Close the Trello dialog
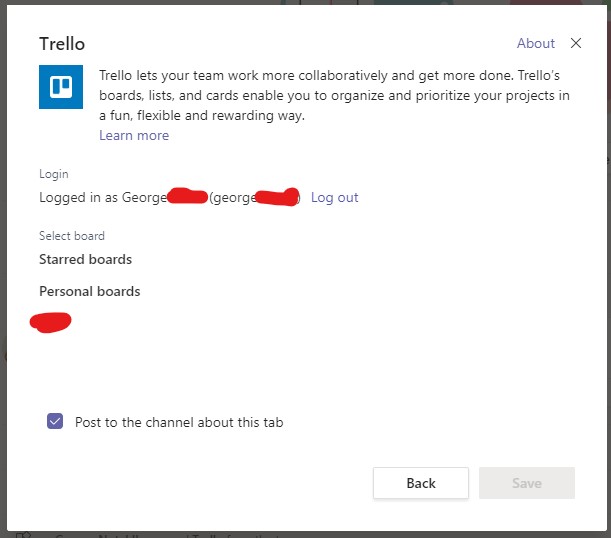This screenshot has height=538, width=611. 576,43
